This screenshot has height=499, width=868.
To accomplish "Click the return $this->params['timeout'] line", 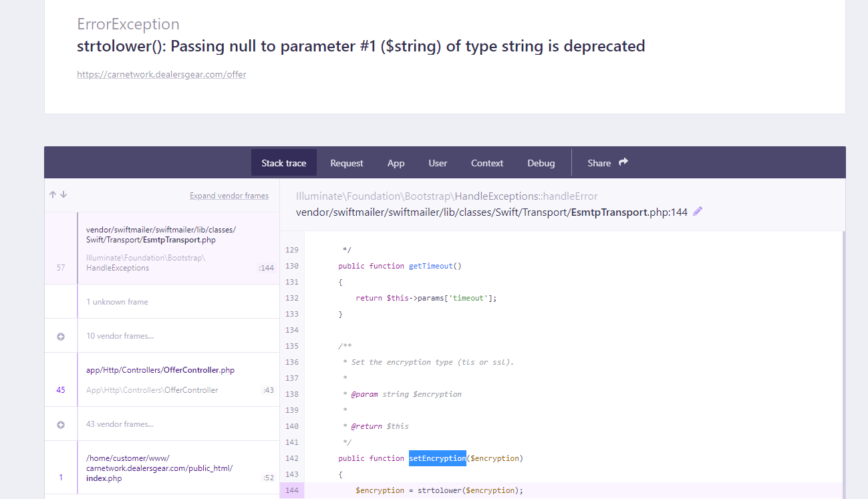I will click(426, 298).
